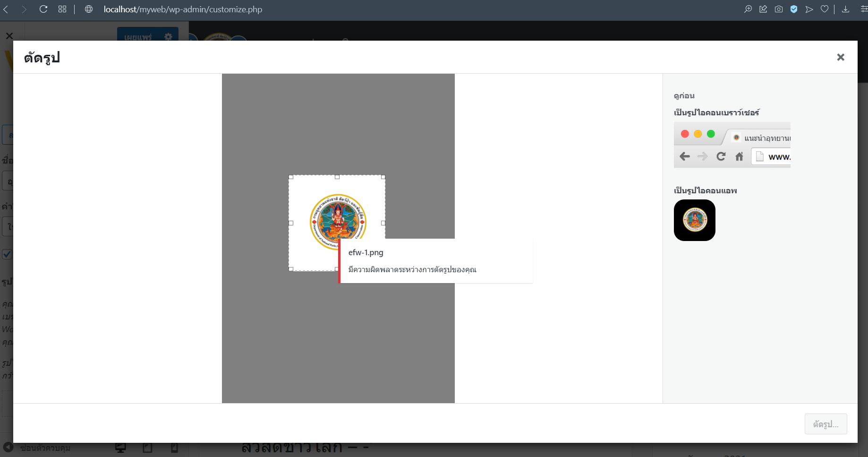
Task: Close the customizer with the X behind dialog
Action: [9, 36]
